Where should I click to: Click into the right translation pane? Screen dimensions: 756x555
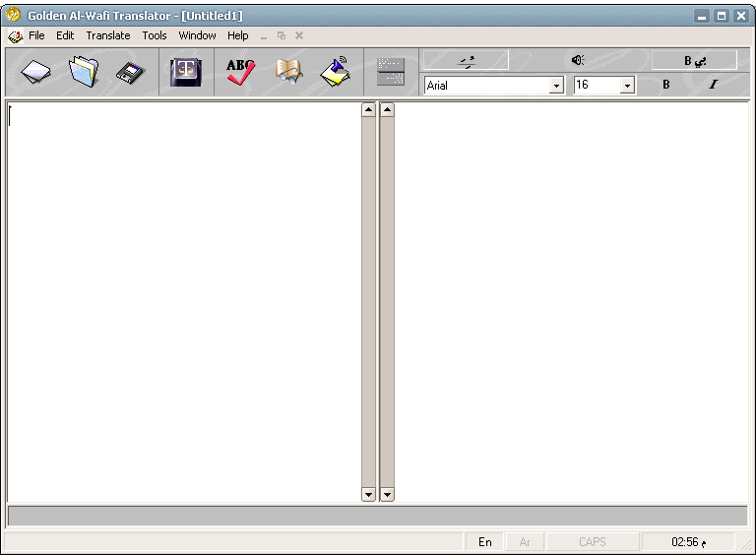pyautogui.click(x=572, y=302)
